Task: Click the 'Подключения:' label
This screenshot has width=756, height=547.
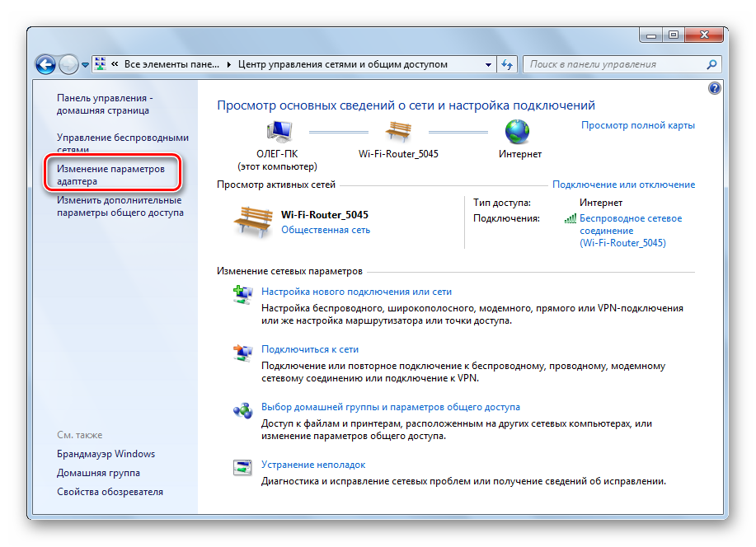Action: click(506, 218)
